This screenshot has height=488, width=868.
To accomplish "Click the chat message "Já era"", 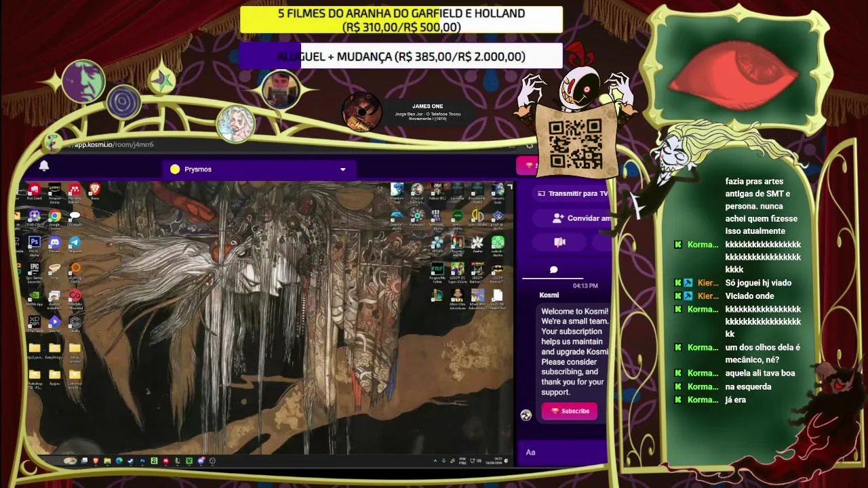I will coord(735,400).
